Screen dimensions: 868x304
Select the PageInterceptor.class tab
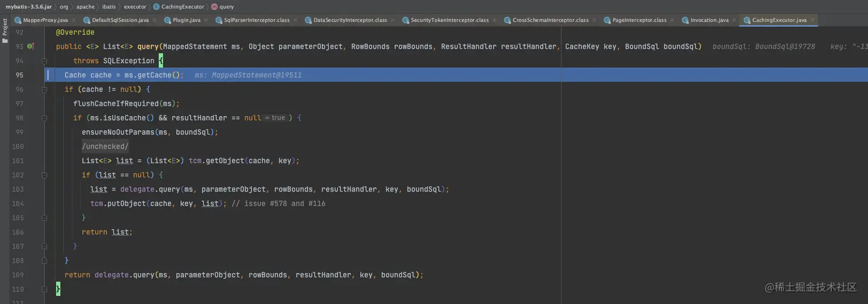point(640,20)
